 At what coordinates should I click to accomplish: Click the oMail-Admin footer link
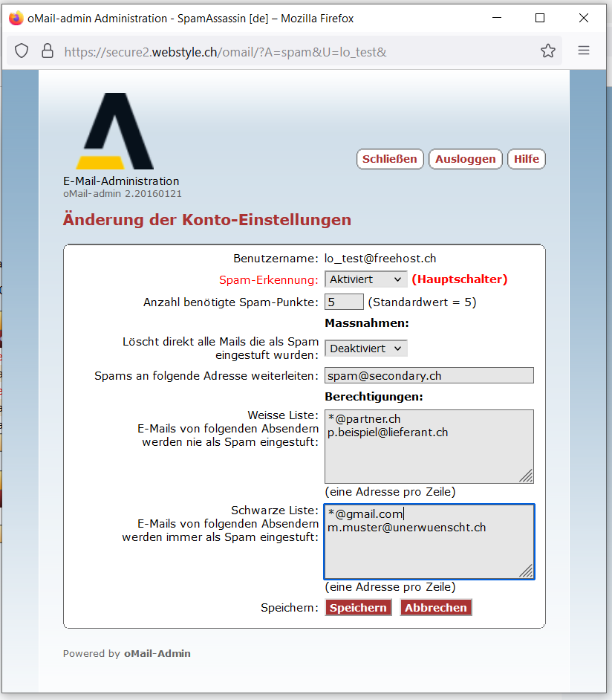[x=157, y=654]
